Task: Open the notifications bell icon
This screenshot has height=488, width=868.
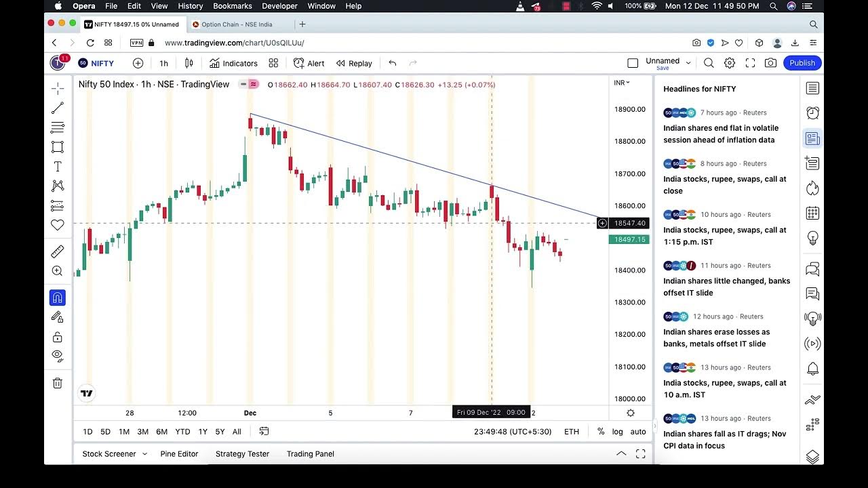Action: click(x=812, y=369)
